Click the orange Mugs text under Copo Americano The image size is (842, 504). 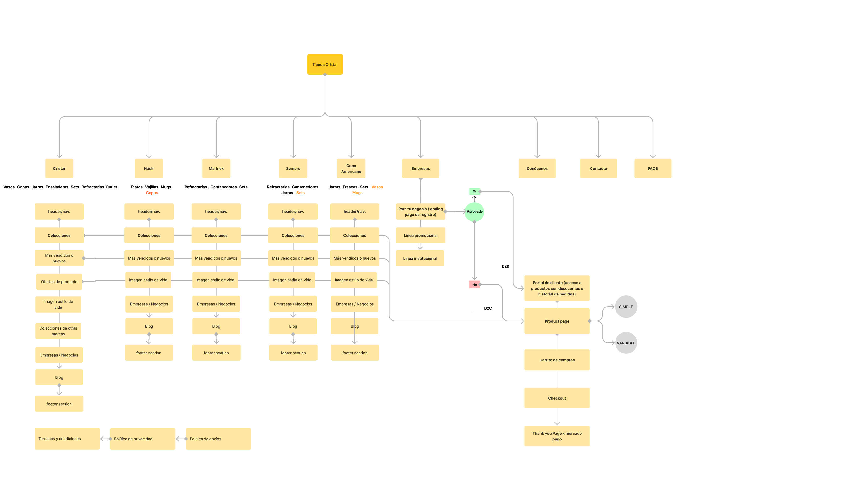point(357,193)
